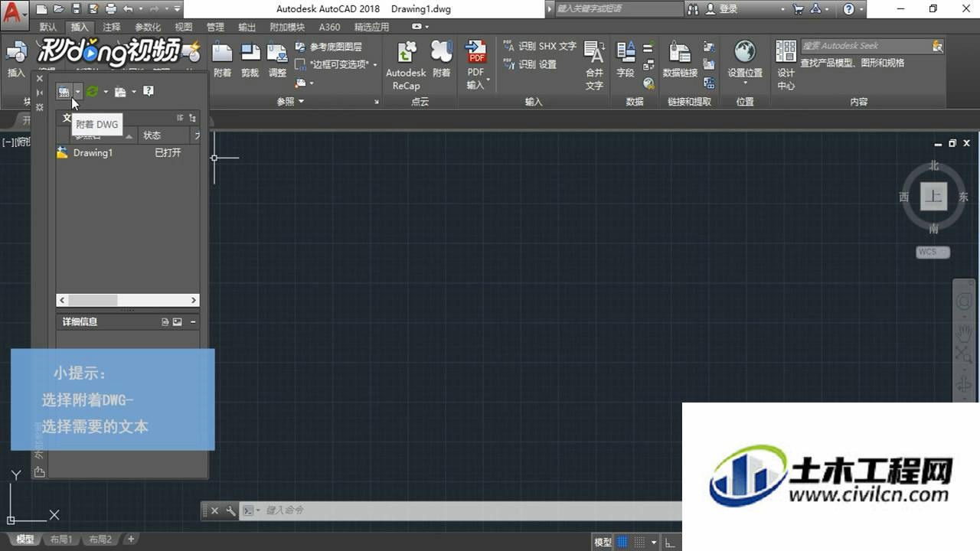Open the A360 ribbon tab
This screenshot has width=980, height=551.
pyautogui.click(x=329, y=27)
